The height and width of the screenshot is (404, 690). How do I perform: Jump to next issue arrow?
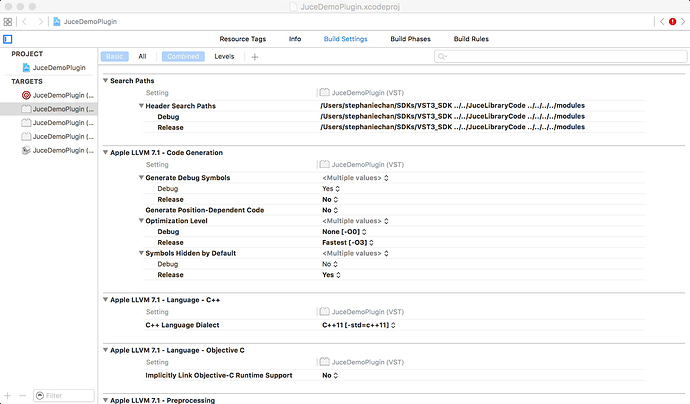coord(683,22)
